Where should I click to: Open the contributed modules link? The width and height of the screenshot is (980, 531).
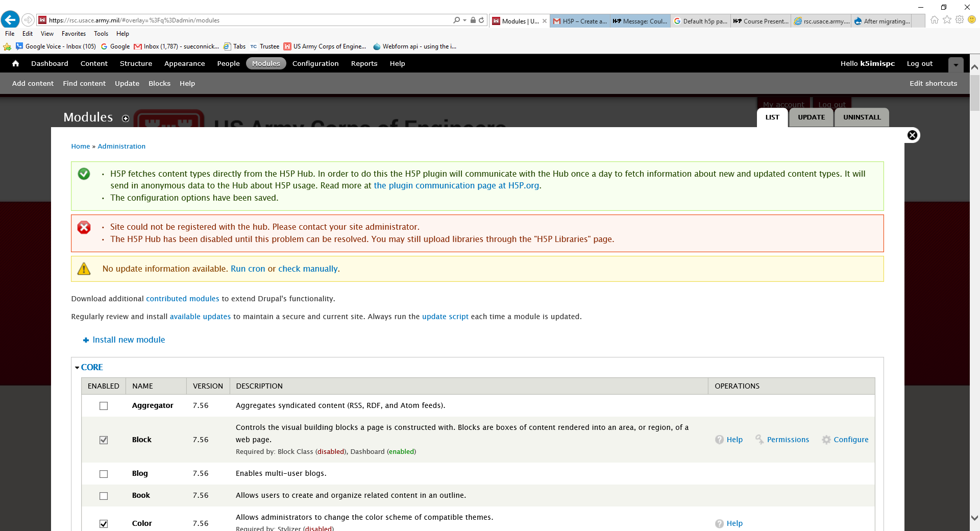coord(182,299)
